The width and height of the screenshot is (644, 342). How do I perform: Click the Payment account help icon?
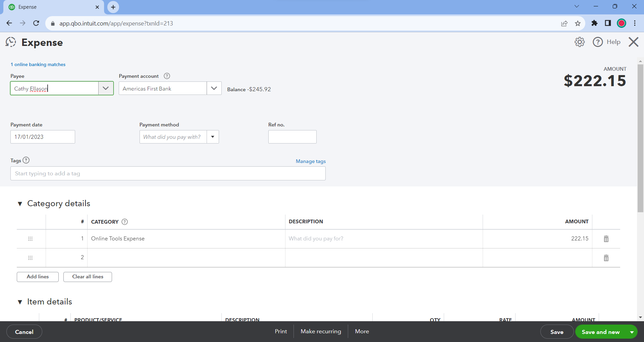click(x=167, y=76)
